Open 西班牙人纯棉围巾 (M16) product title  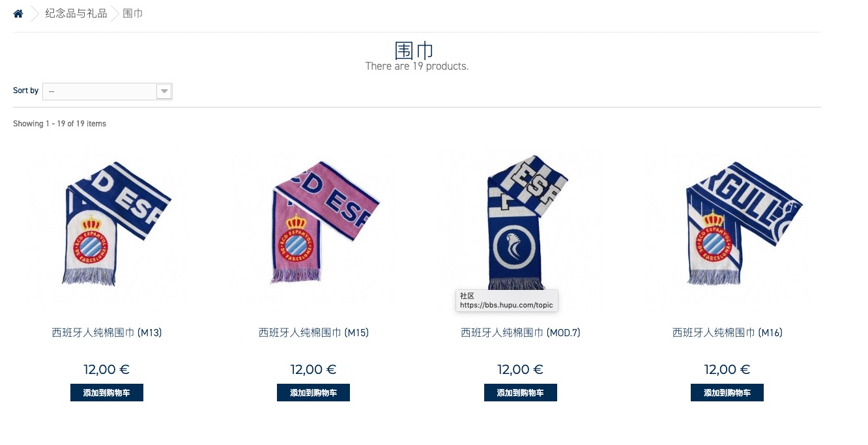(x=727, y=333)
